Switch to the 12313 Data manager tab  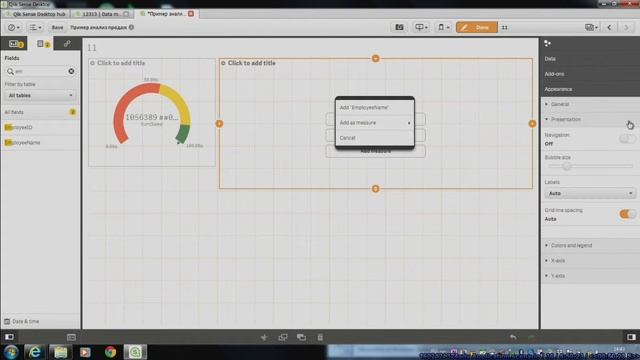pos(102,14)
